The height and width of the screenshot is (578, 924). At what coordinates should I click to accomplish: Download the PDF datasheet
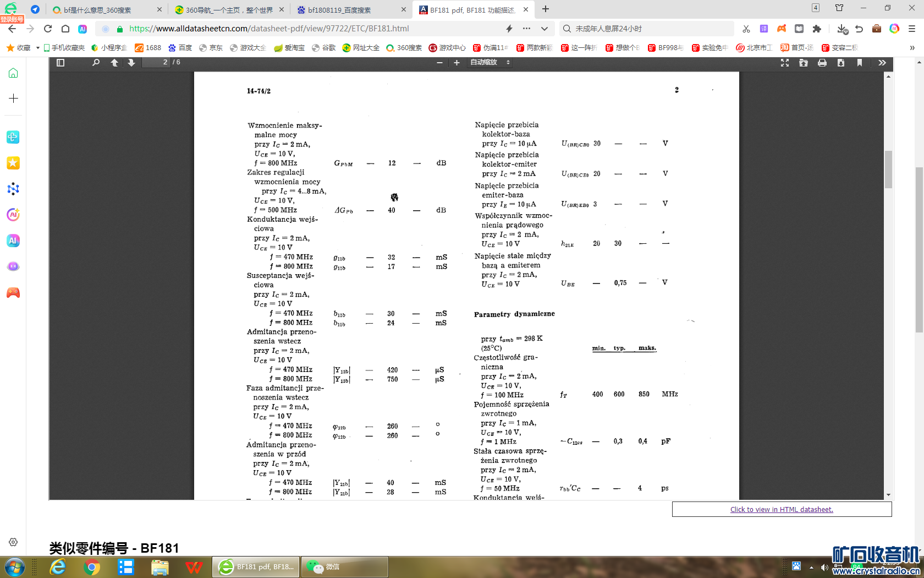(x=841, y=63)
